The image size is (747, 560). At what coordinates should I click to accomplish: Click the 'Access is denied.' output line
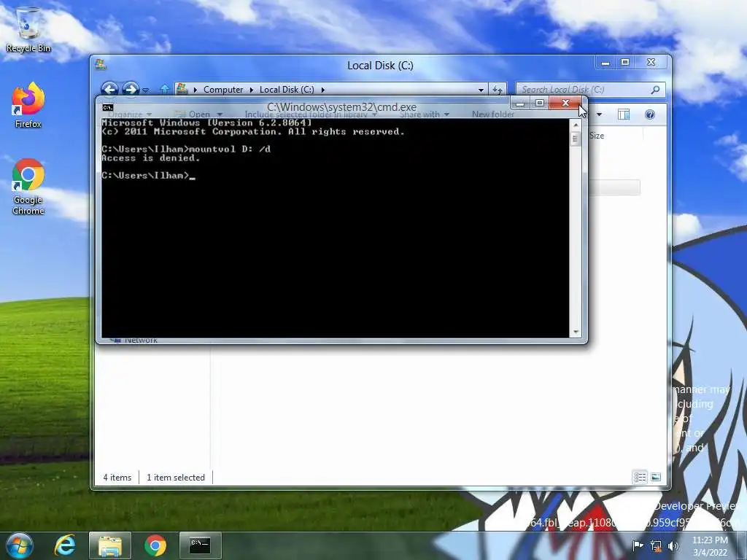click(150, 158)
